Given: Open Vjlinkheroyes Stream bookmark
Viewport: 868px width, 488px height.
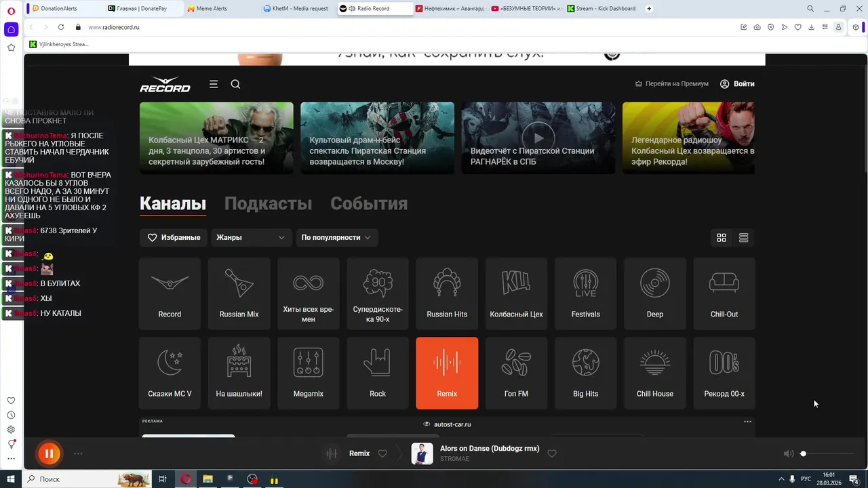Looking at the screenshot, I should tap(59, 44).
